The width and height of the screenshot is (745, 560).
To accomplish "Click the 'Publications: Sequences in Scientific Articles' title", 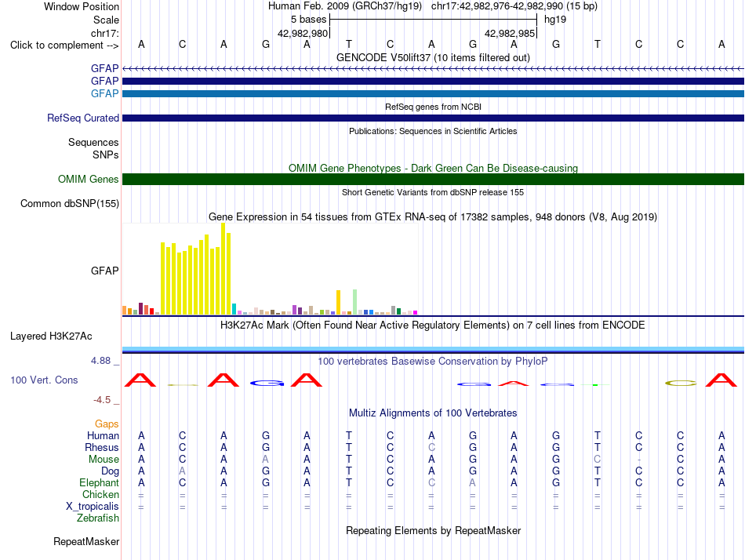I will click(x=433, y=131).
